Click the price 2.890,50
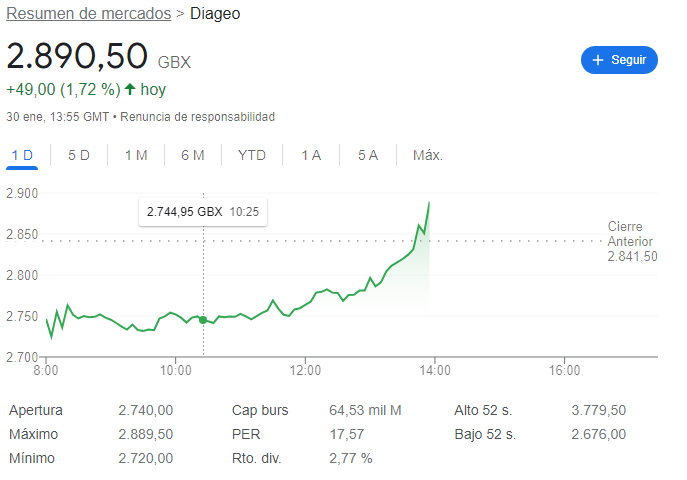Viewport: 687px width, 480px height. [x=77, y=56]
